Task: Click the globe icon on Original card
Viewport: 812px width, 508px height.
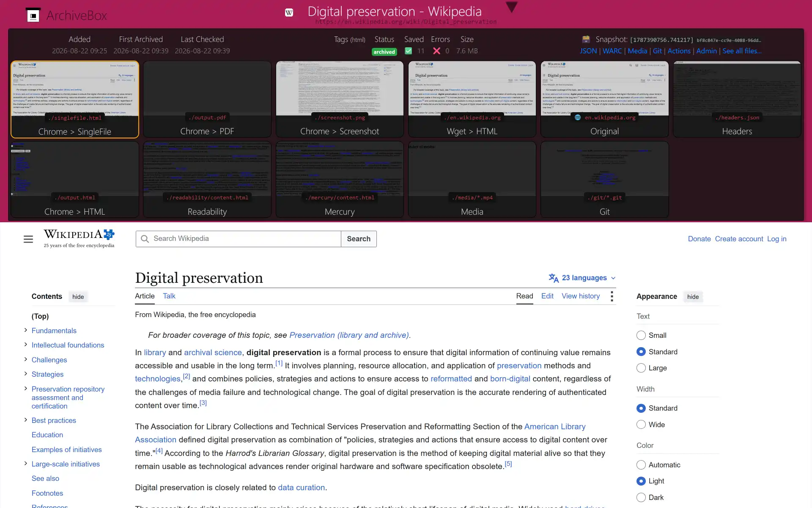Action: 578,117
